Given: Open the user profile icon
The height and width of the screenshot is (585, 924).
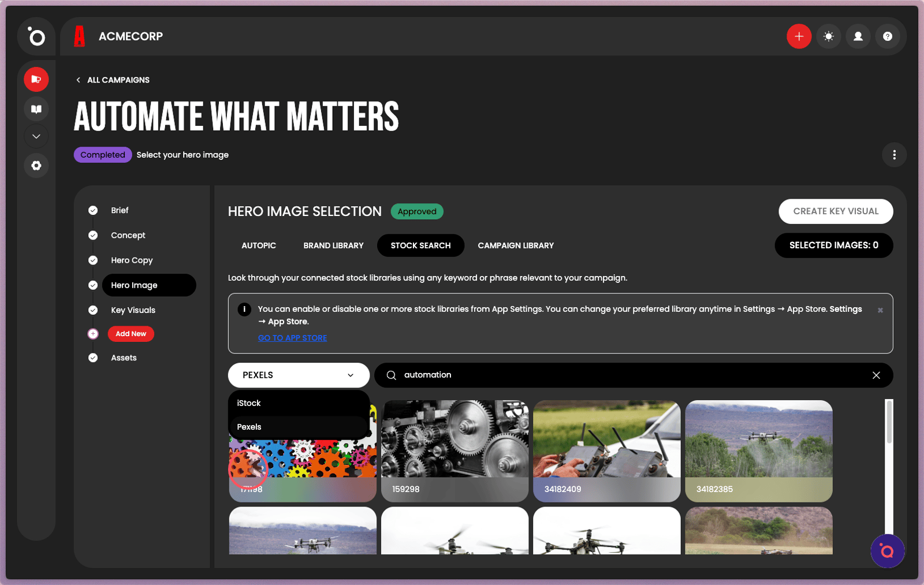Looking at the screenshot, I should tap(858, 36).
